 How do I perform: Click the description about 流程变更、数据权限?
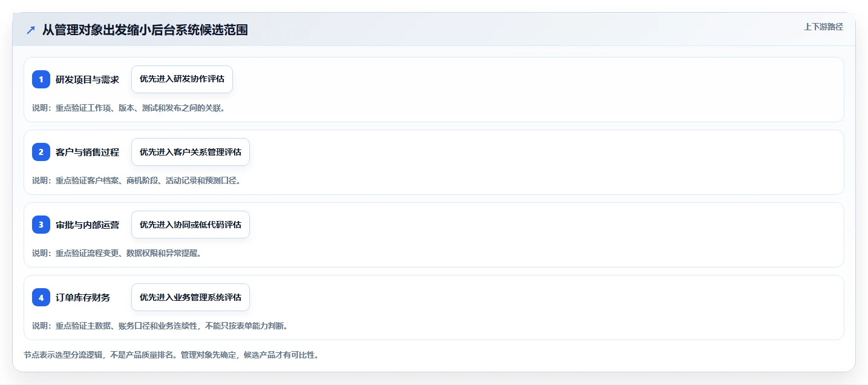117,253
